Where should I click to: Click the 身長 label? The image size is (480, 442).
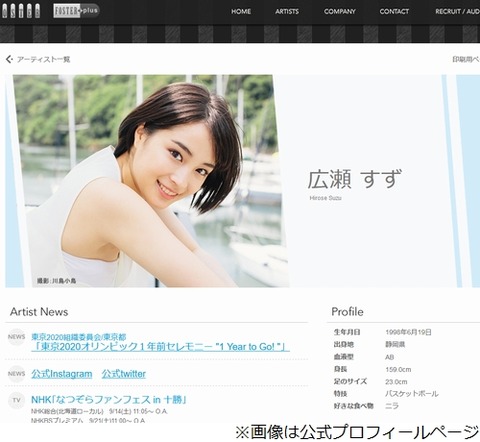tap(340, 369)
